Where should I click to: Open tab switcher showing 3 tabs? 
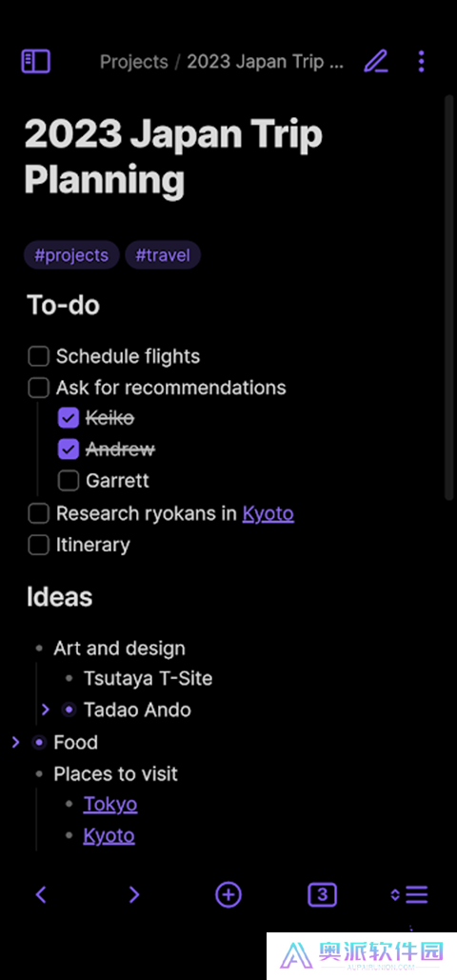click(x=322, y=895)
